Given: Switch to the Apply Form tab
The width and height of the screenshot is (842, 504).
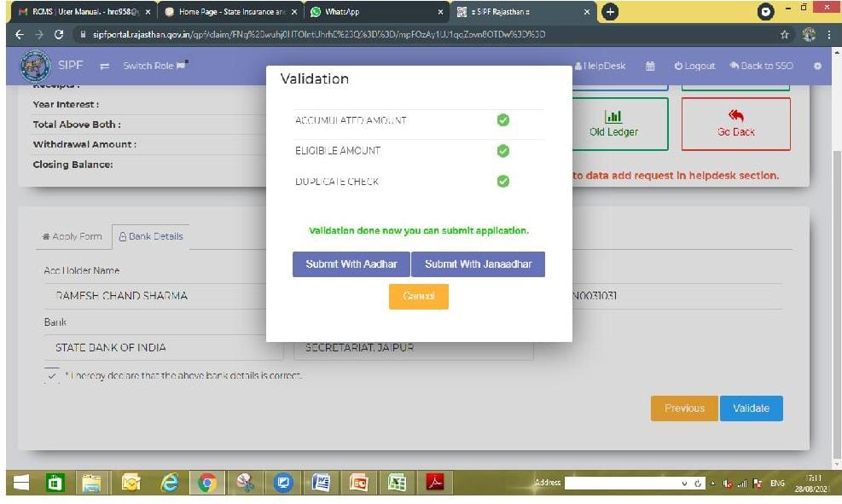Looking at the screenshot, I should point(72,236).
